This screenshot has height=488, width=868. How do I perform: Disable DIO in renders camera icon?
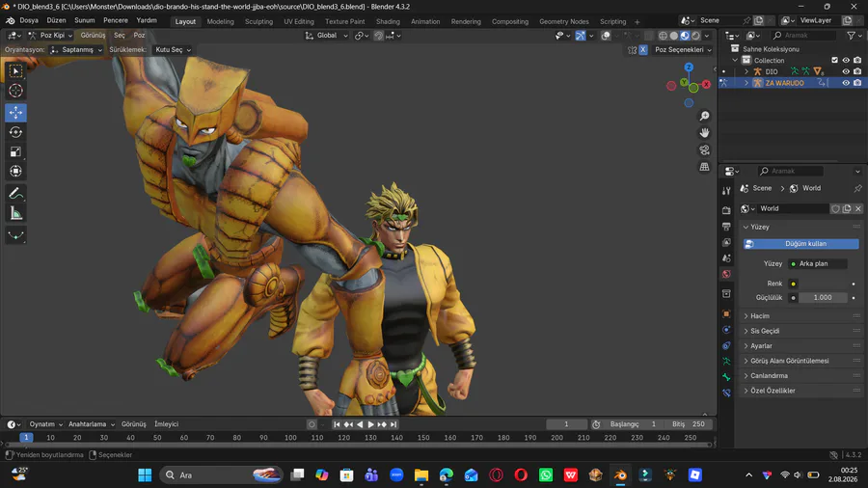tap(857, 71)
